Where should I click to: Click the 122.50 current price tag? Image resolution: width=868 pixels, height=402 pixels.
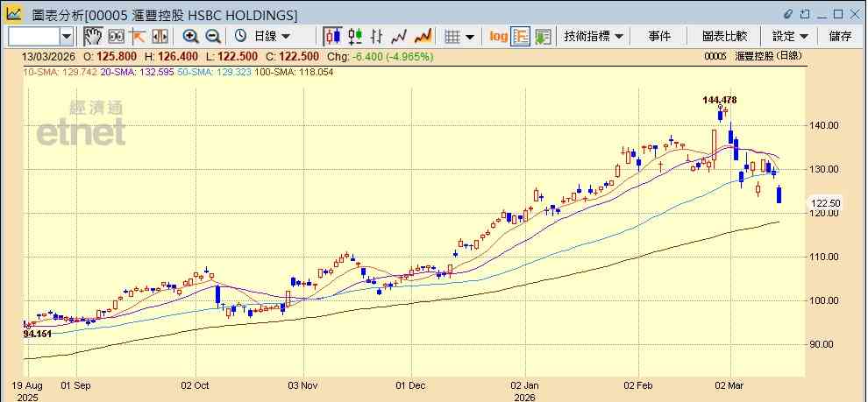[x=825, y=203]
